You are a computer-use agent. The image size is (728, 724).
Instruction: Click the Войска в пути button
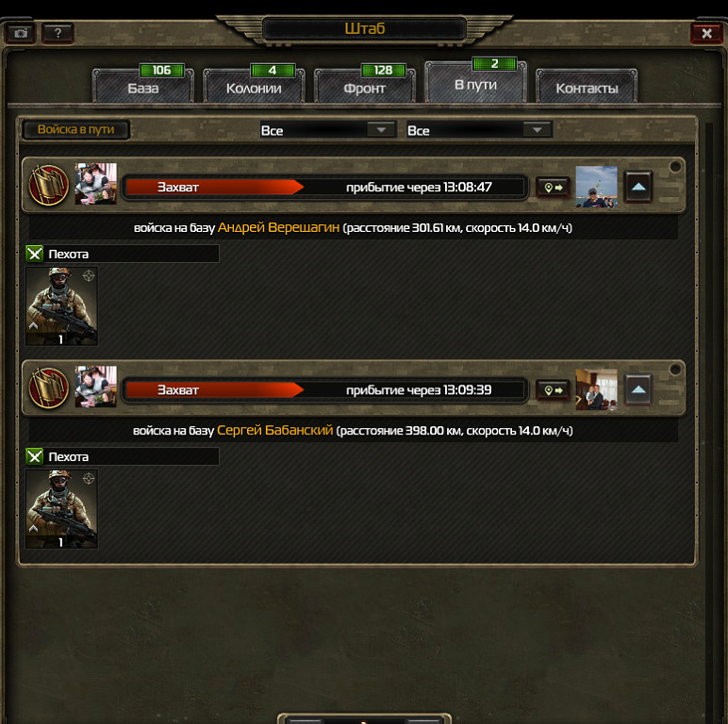[x=76, y=129]
